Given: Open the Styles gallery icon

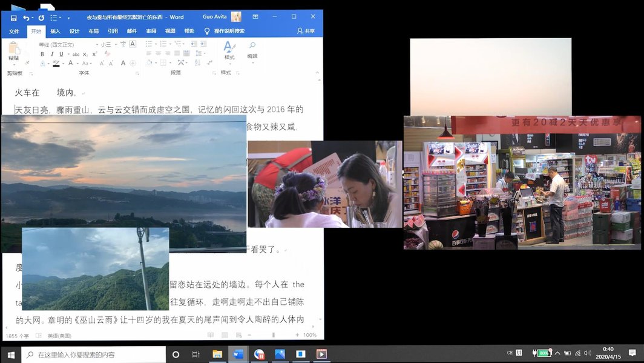Looking at the screenshot, I should pos(229,48).
